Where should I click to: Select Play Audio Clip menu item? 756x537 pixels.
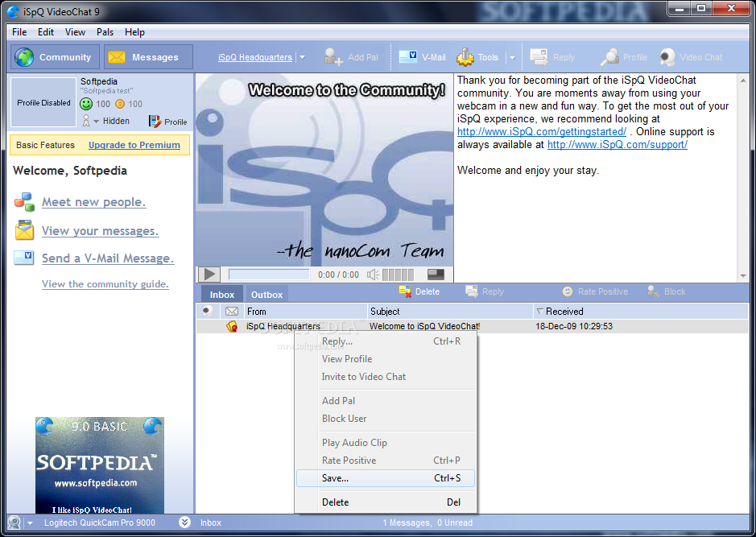coord(386,443)
